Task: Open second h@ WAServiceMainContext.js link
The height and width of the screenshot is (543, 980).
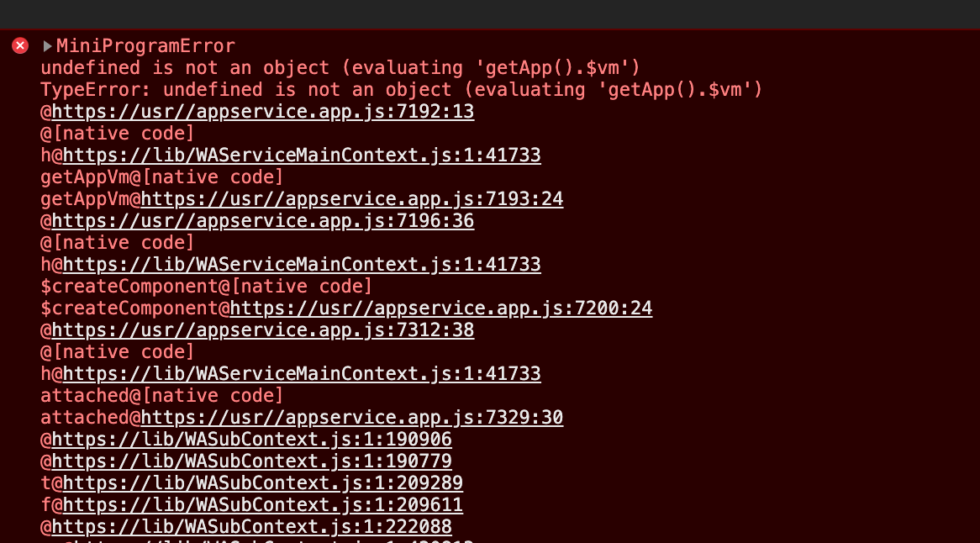Action: pyautogui.click(x=302, y=264)
